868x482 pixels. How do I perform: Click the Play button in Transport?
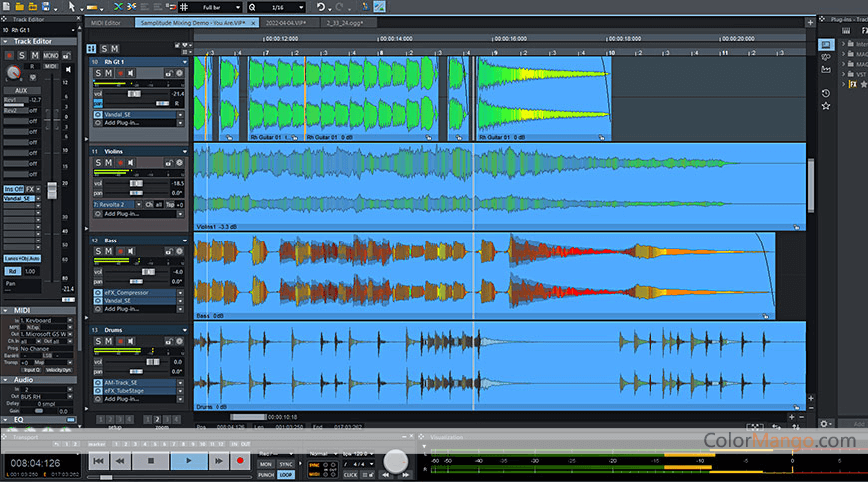pyautogui.click(x=187, y=461)
